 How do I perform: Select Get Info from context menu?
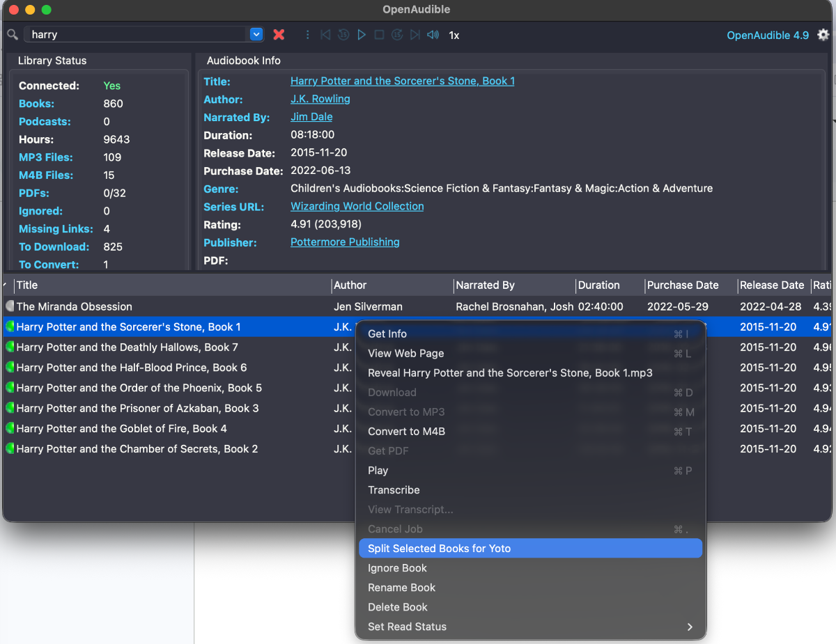(530, 334)
